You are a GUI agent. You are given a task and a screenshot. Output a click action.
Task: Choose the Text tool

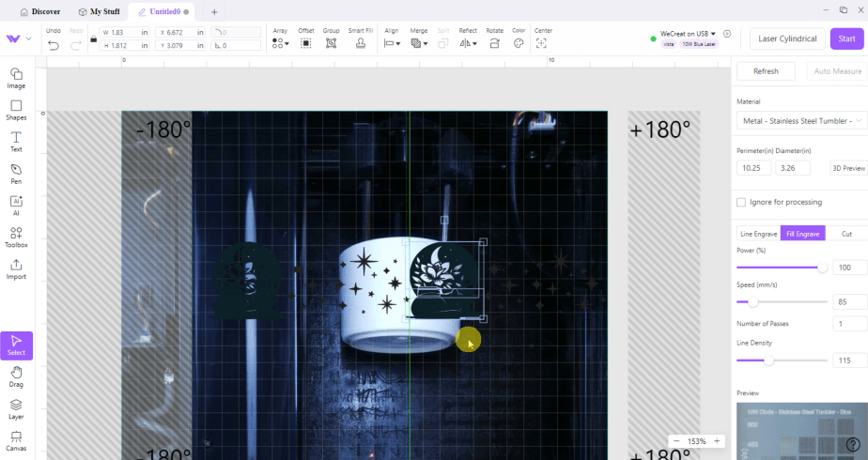coord(16,142)
